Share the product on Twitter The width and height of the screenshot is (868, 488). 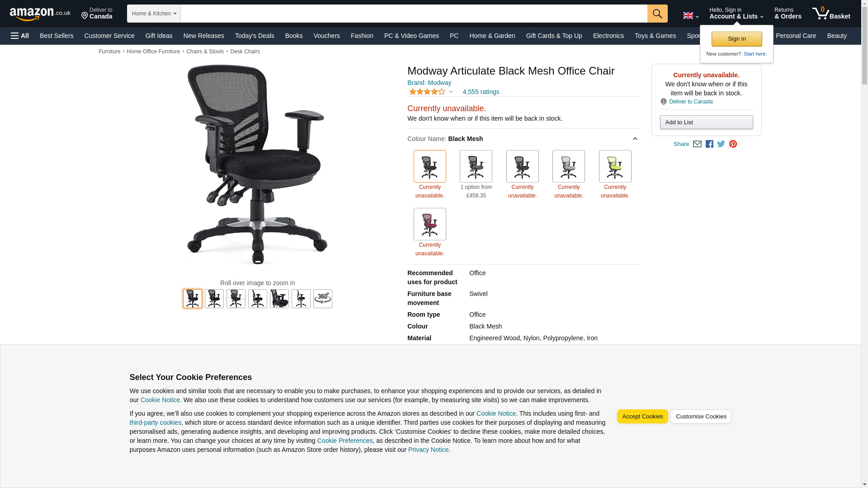(721, 144)
